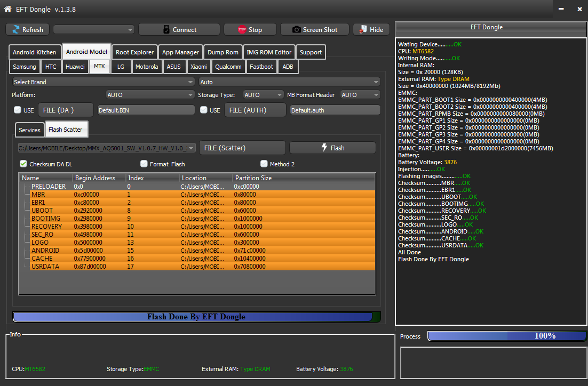Click the Index column header

point(152,178)
